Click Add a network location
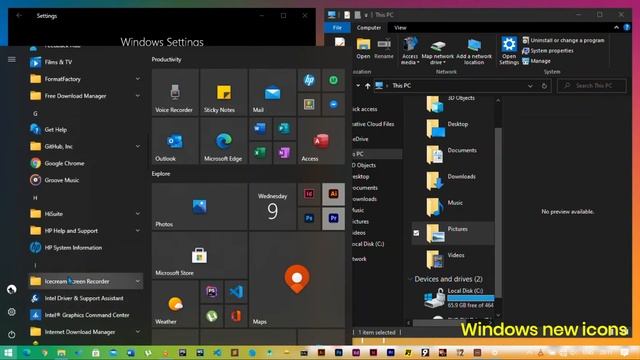 click(474, 51)
